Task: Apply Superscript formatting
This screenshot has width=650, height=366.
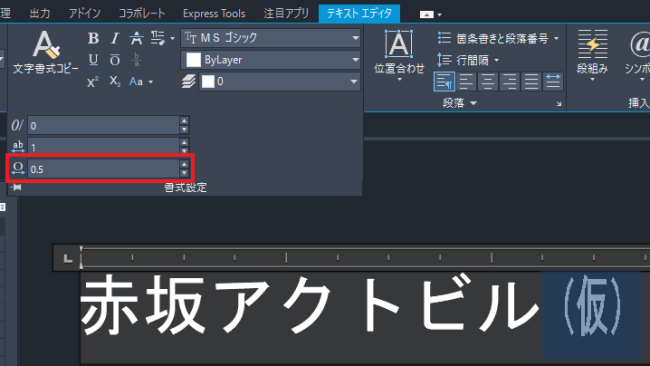Action: (x=93, y=81)
